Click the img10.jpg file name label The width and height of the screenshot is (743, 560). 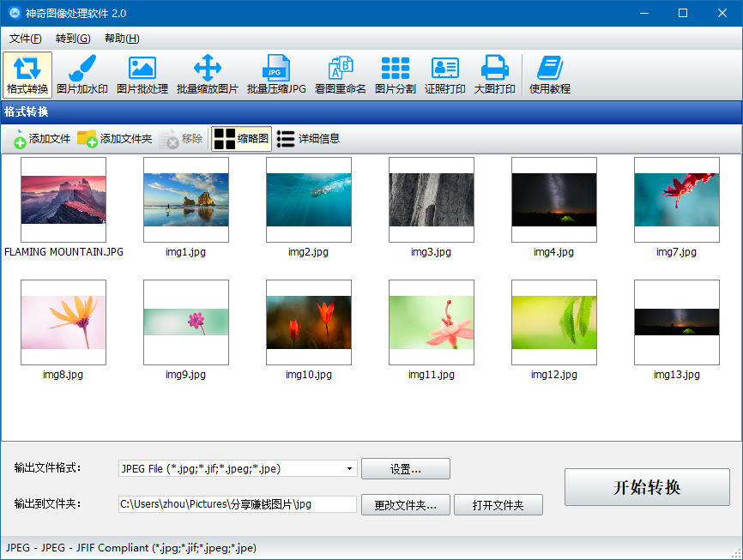[309, 375]
